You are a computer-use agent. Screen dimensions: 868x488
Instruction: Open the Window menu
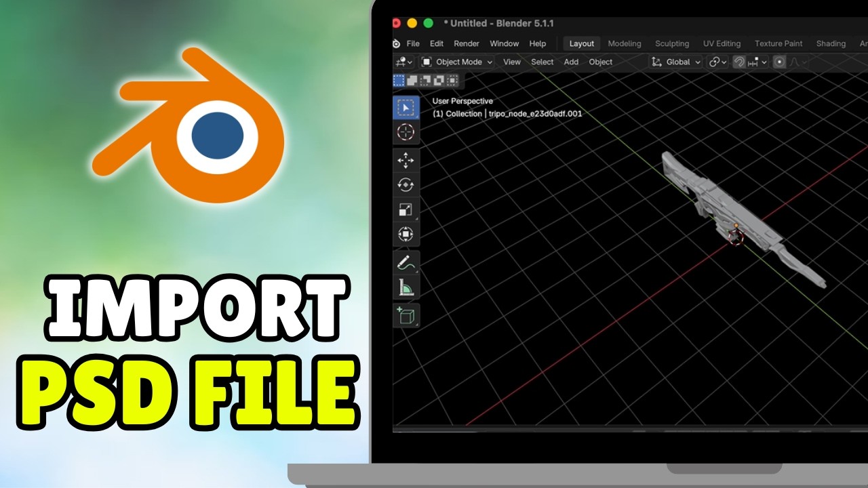(x=505, y=43)
